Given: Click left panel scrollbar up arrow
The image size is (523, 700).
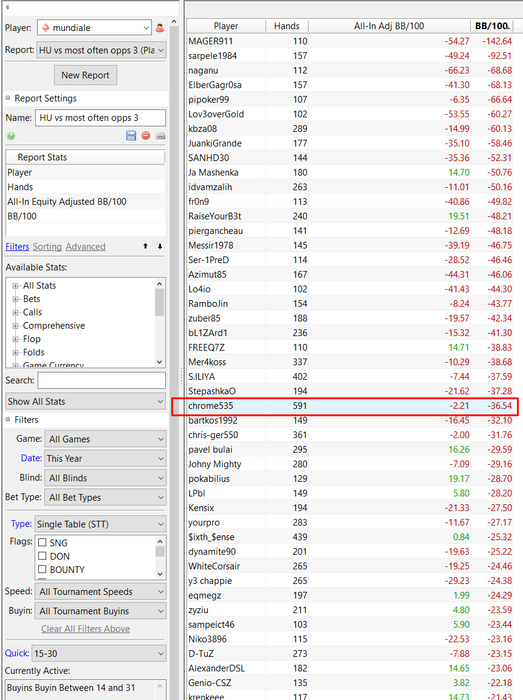Looking at the screenshot, I should 174,21.
